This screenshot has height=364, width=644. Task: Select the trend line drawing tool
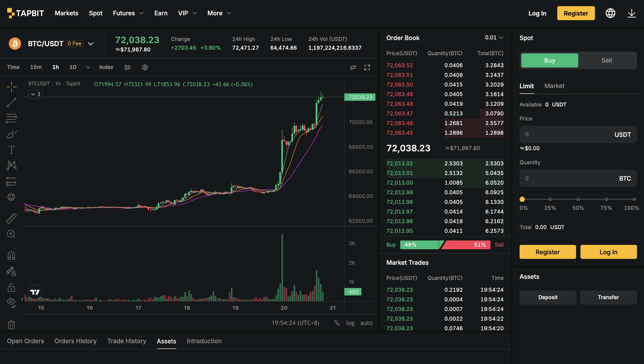(x=11, y=102)
